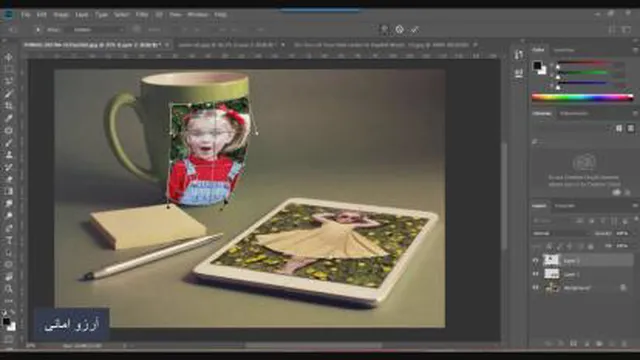The height and width of the screenshot is (360, 640).
Task: Hide the top selected layer
Action: point(536,260)
